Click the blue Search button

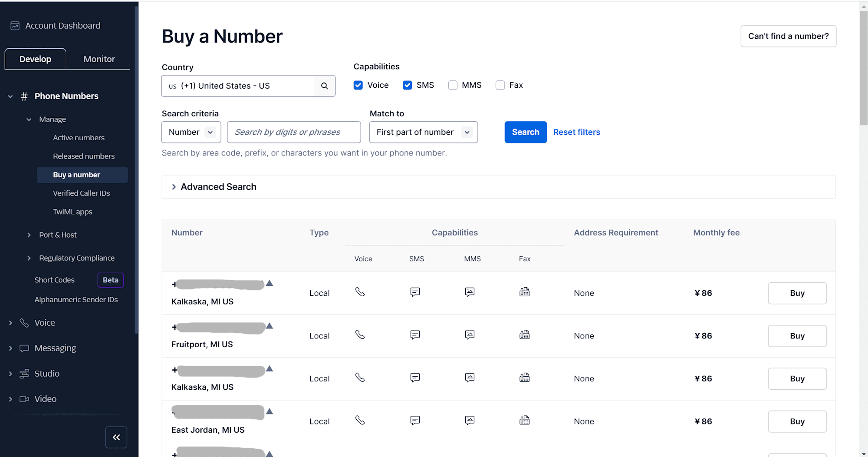(526, 132)
